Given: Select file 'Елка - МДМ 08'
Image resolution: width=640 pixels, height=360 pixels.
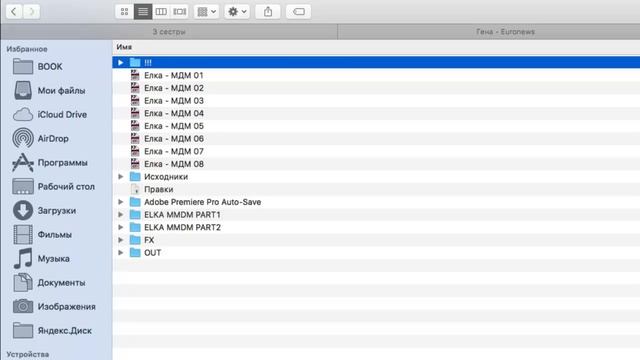Looking at the screenshot, I should tap(174, 164).
